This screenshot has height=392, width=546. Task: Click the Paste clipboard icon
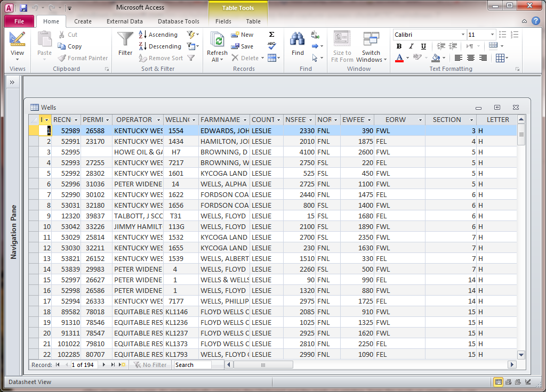click(x=44, y=39)
